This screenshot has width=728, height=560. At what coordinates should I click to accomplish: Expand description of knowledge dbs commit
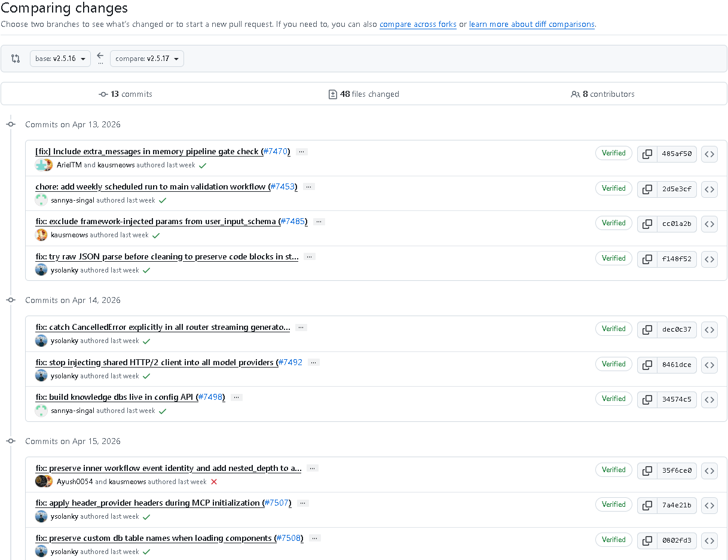coord(237,397)
